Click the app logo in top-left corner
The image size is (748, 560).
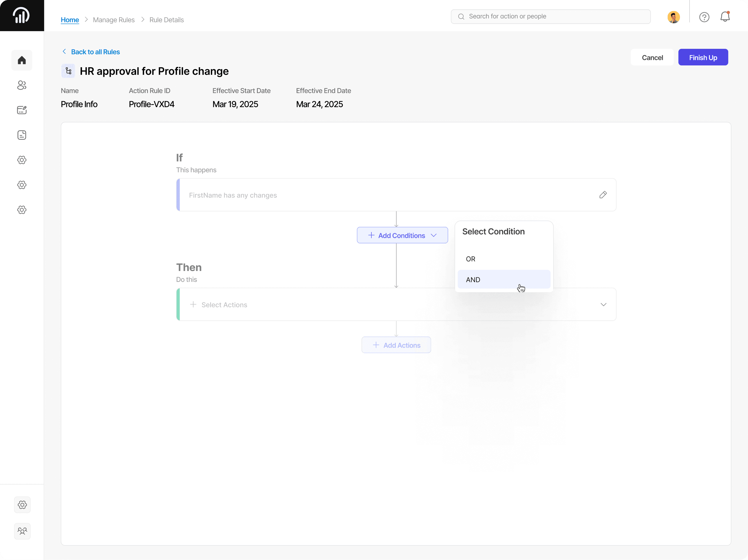click(x=22, y=16)
